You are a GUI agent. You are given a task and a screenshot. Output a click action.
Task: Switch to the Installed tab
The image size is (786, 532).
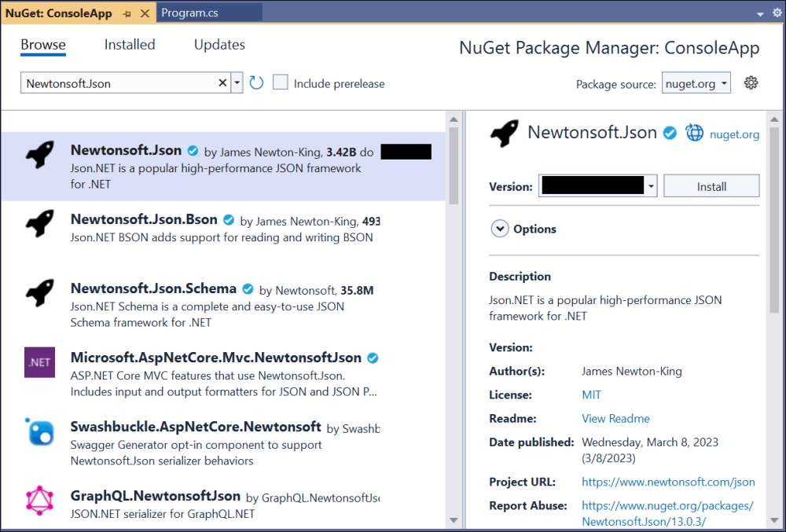point(130,45)
